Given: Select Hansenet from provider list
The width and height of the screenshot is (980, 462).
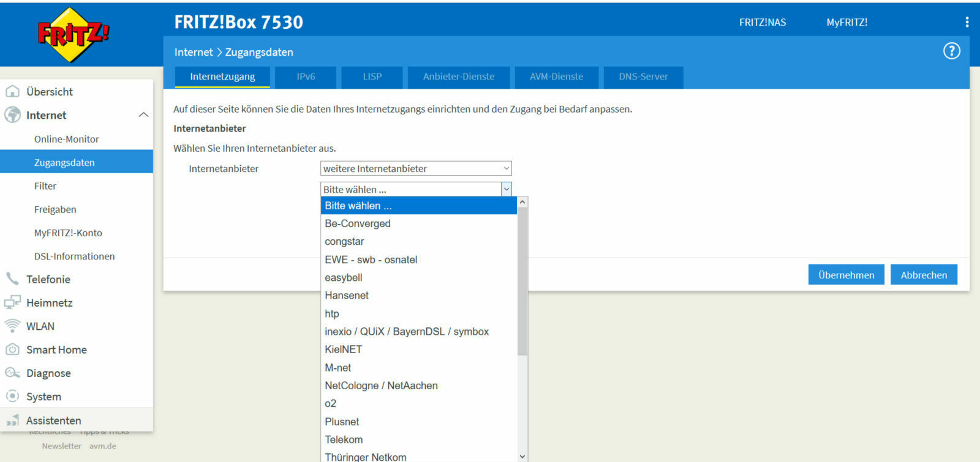Looking at the screenshot, I should [x=419, y=295].
